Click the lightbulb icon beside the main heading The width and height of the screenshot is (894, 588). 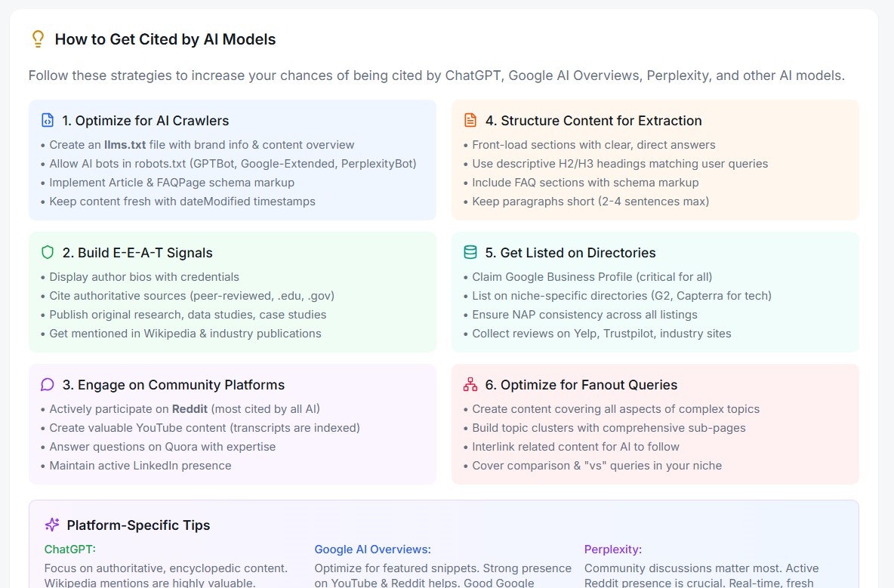tap(38, 38)
